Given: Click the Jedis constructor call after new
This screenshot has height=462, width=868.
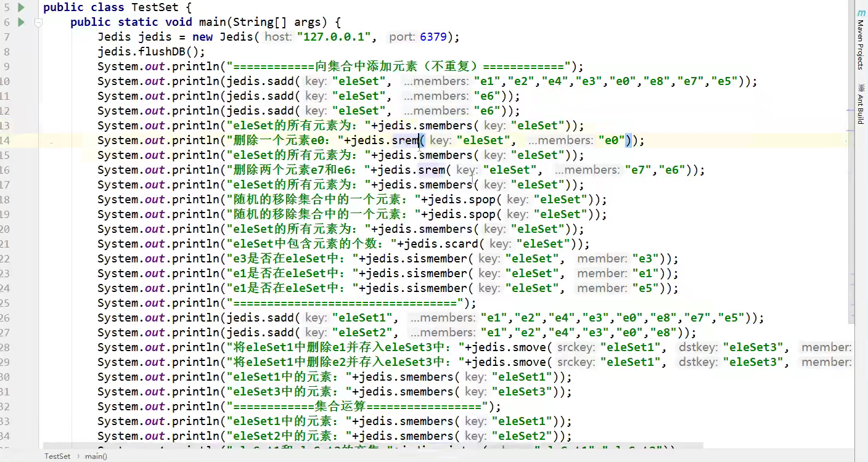Looking at the screenshot, I should coord(236,37).
